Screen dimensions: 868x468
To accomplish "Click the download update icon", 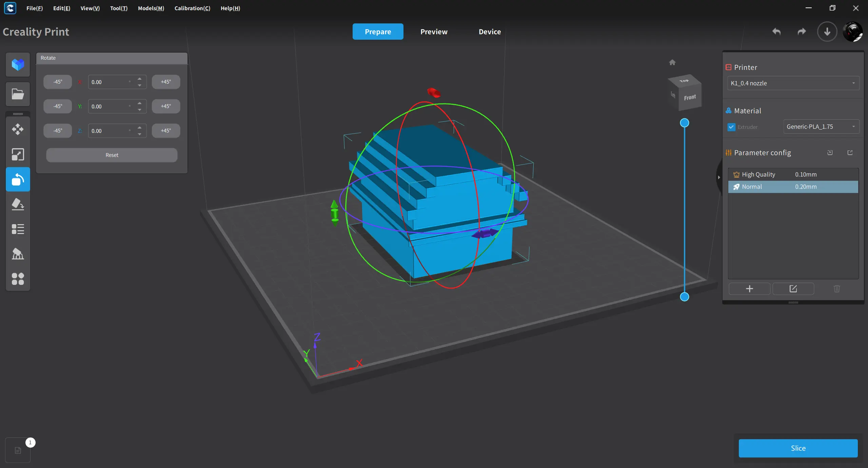I will point(827,32).
